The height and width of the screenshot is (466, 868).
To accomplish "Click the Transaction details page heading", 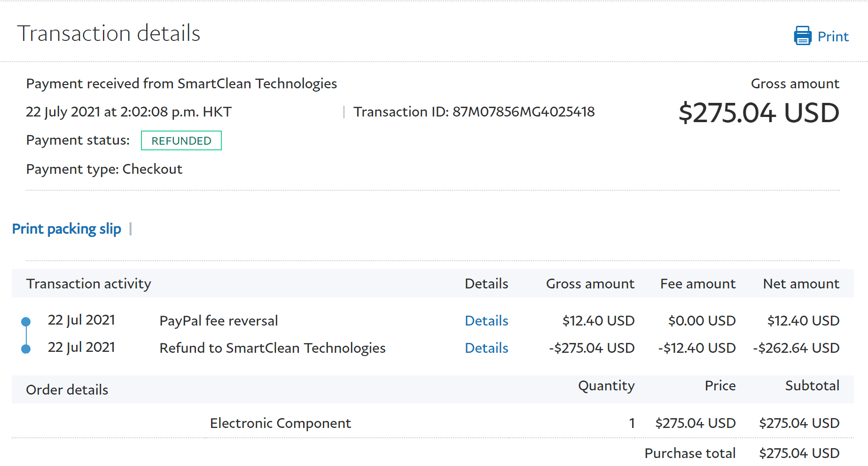I will 109,33.
